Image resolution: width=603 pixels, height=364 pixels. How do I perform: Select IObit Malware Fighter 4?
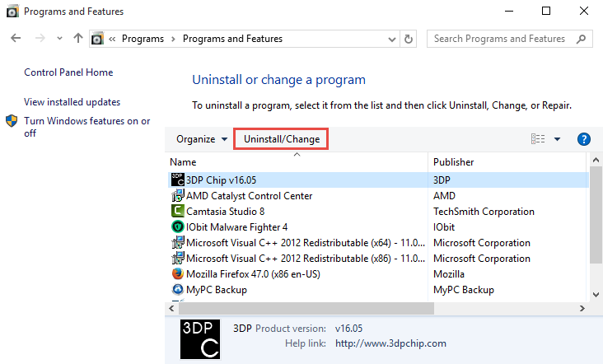point(237,227)
